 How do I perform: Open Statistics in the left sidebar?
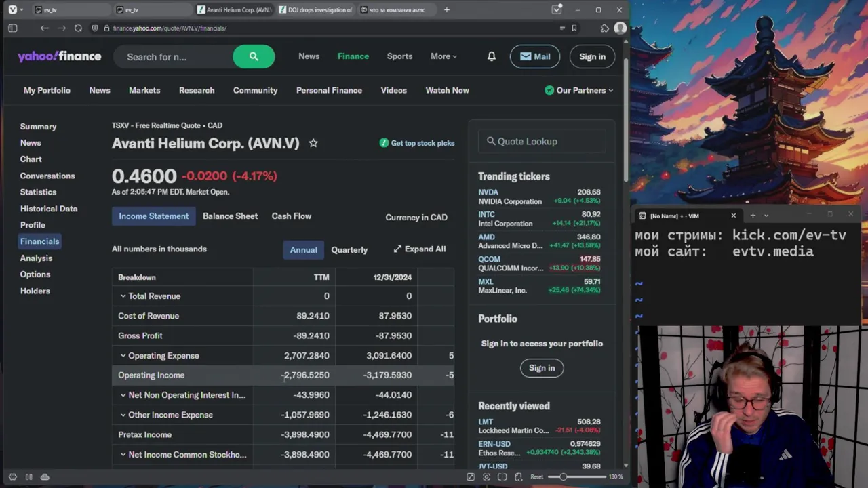pyautogui.click(x=38, y=192)
